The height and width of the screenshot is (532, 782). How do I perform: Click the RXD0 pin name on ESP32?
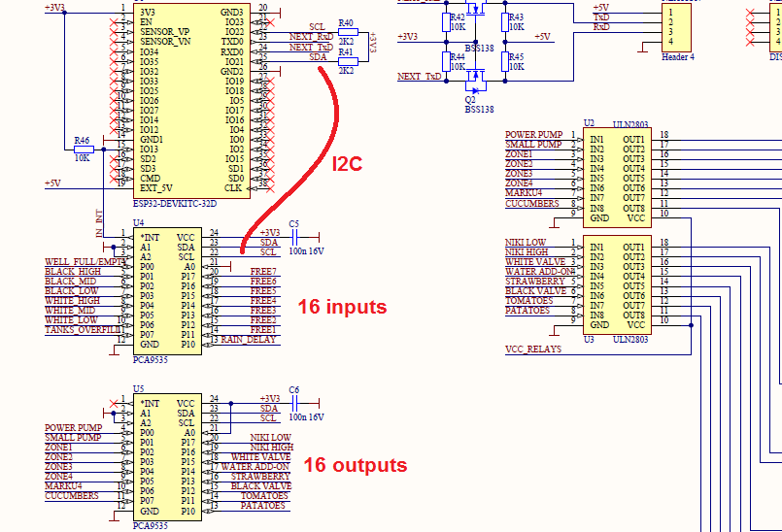[232, 51]
